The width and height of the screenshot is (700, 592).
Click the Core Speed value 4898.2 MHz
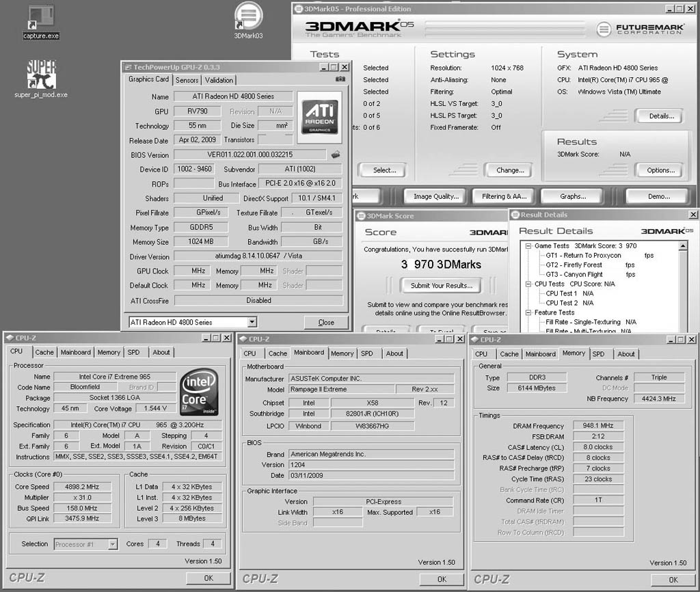82,487
